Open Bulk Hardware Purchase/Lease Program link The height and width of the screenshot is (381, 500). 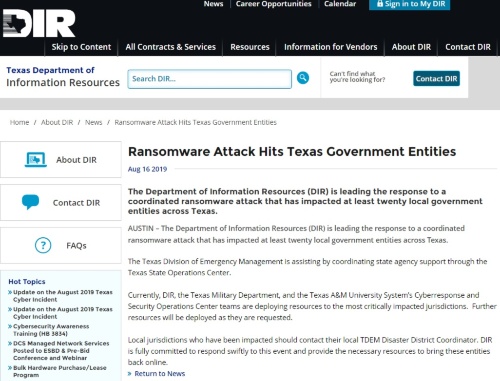60,371
